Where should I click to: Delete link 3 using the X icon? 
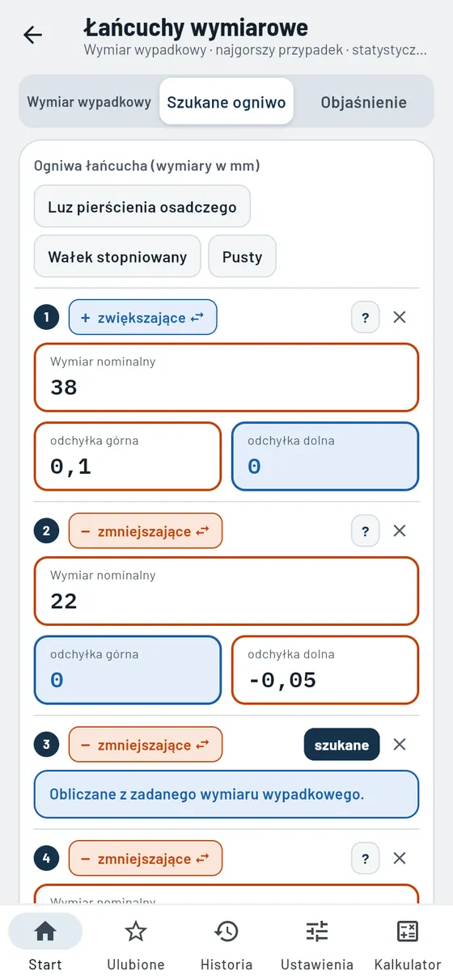pos(400,745)
